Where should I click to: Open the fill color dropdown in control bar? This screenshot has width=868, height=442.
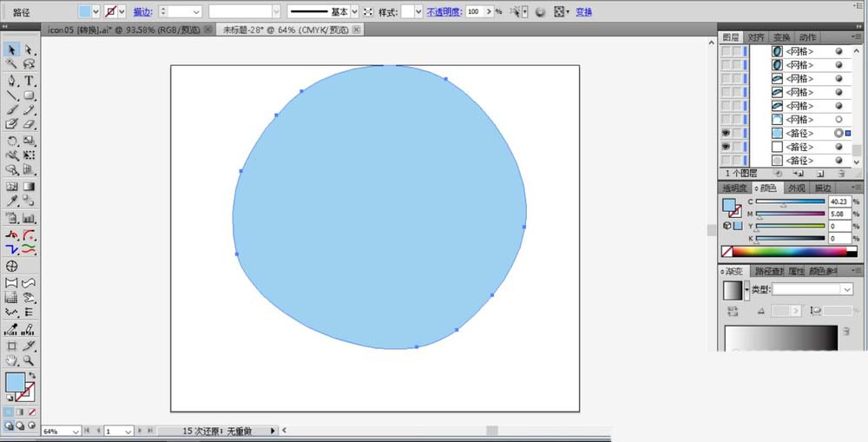[95, 11]
